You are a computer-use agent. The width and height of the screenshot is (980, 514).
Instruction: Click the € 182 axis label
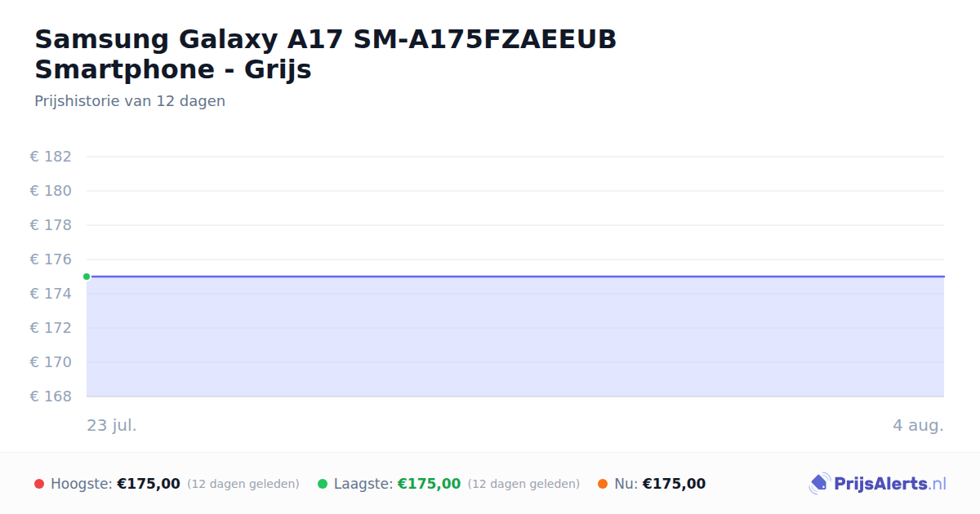51,157
